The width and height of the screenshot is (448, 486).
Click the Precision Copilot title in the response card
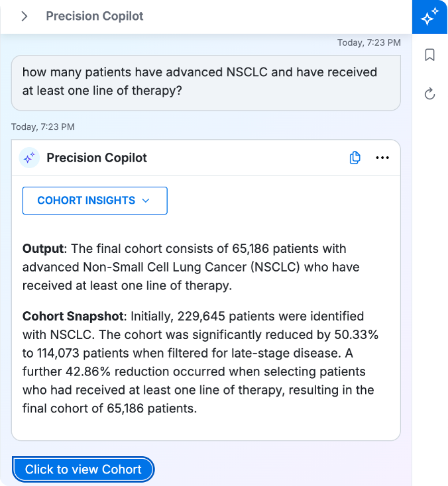click(97, 158)
